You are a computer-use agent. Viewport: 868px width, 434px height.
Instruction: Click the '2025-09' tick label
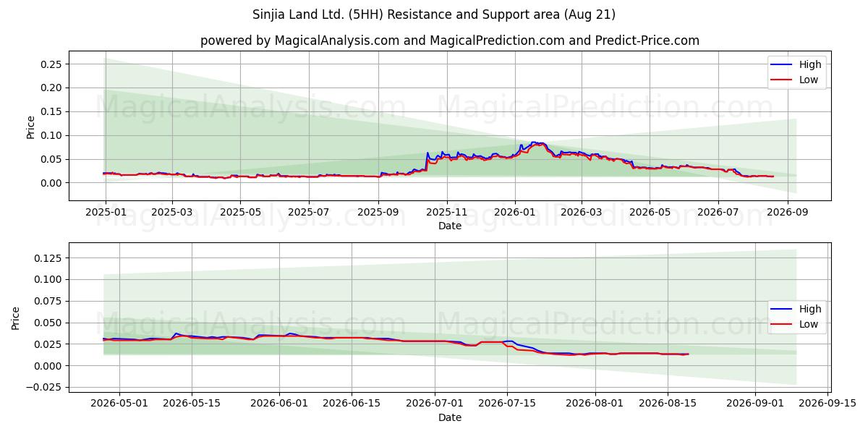pos(378,212)
